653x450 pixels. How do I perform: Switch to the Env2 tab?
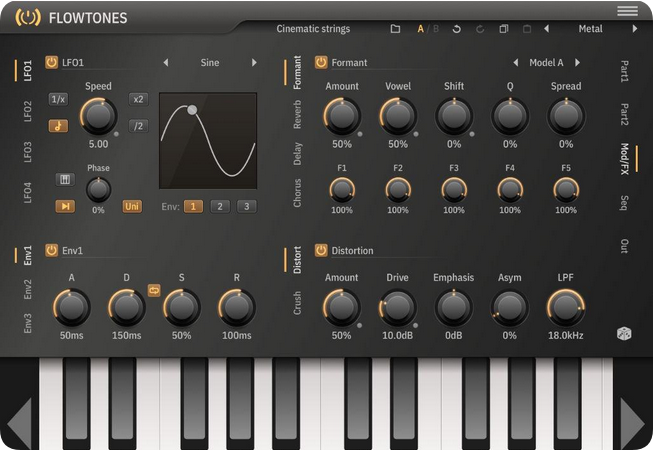27,289
